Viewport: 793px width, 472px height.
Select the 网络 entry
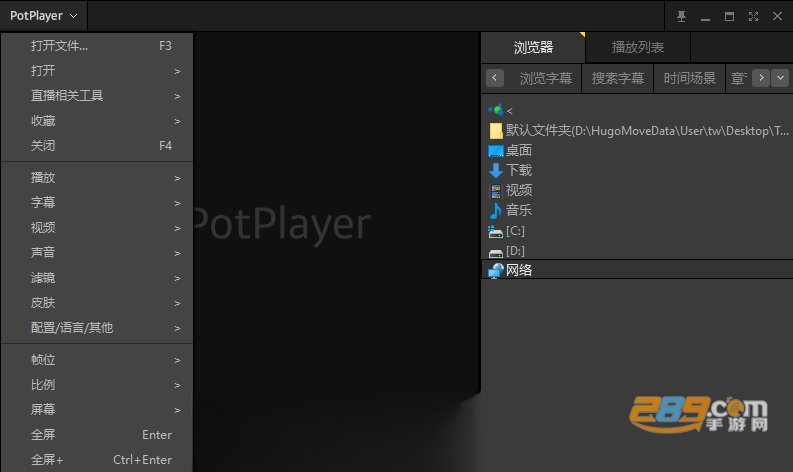pos(519,270)
